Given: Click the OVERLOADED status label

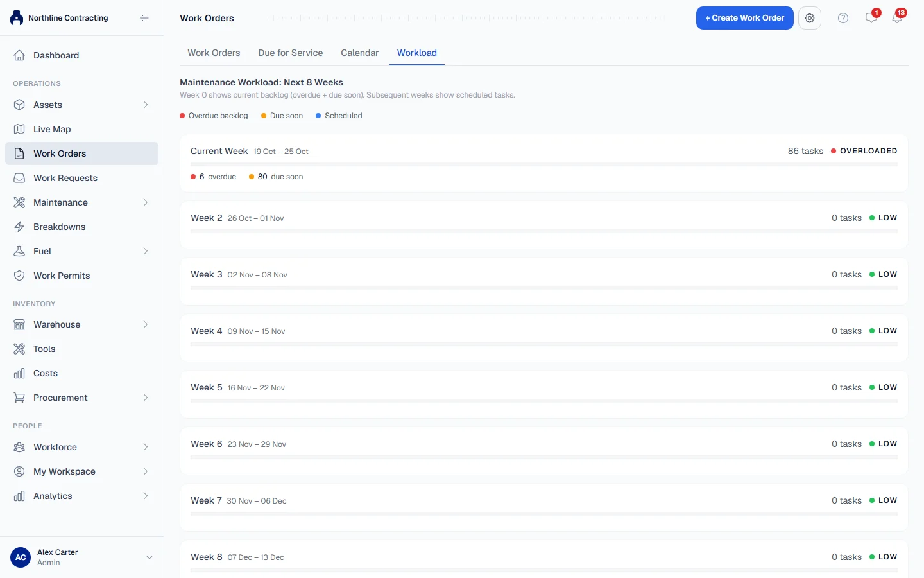Looking at the screenshot, I should pyautogui.click(x=869, y=151).
